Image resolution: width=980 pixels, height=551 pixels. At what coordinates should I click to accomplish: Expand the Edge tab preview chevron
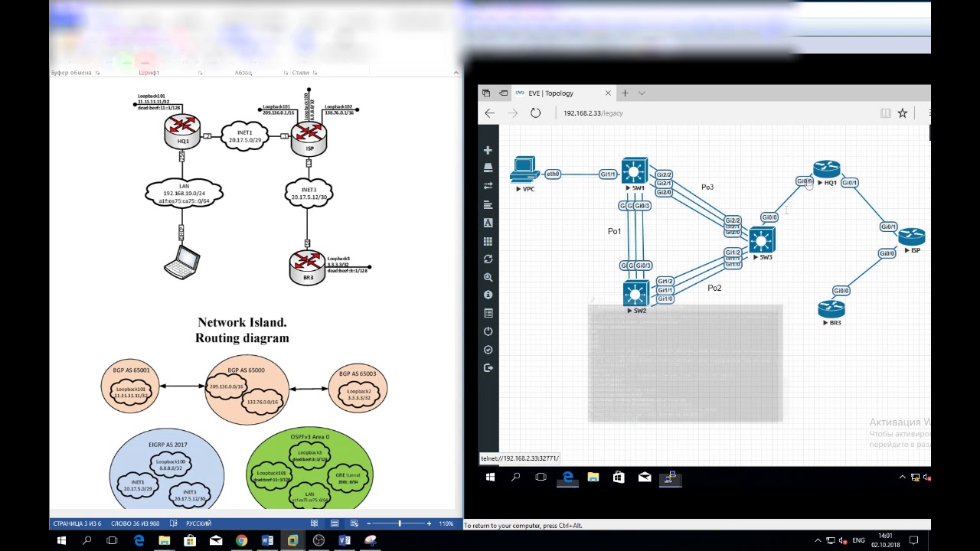(642, 93)
